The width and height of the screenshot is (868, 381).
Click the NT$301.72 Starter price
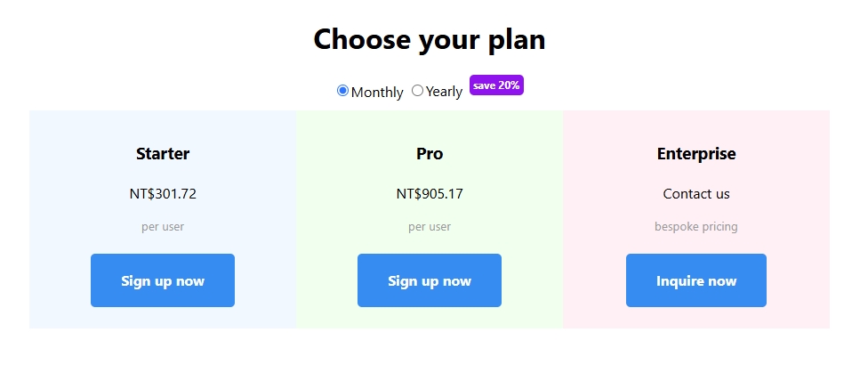pos(163,193)
